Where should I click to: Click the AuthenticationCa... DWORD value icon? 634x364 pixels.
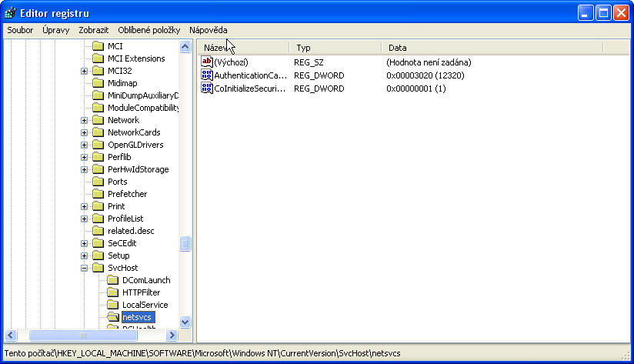[x=207, y=75]
